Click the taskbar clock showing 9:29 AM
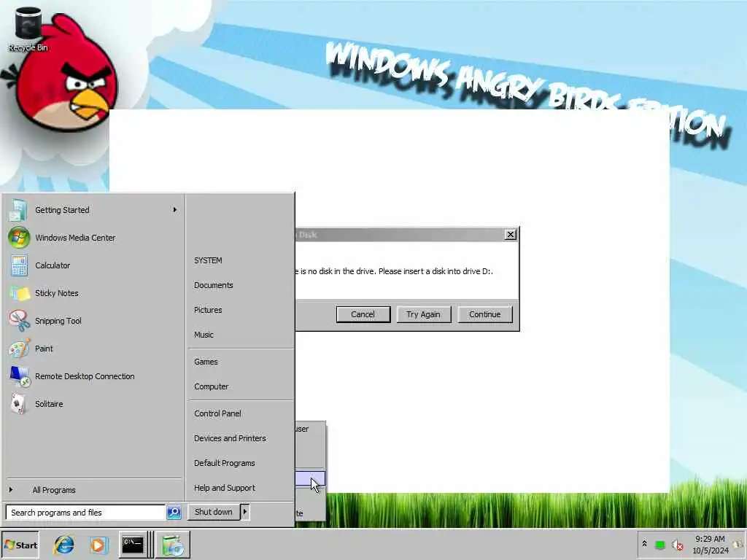Image resolution: width=747 pixels, height=560 pixels. [x=710, y=545]
